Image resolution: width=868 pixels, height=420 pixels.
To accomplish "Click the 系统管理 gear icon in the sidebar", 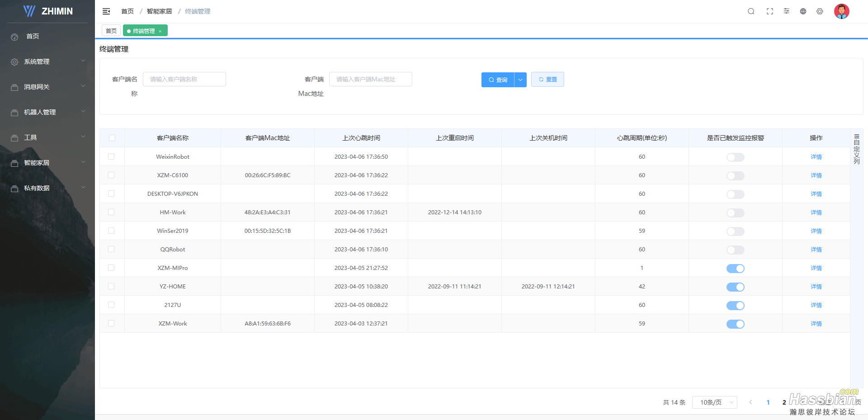I will point(14,62).
